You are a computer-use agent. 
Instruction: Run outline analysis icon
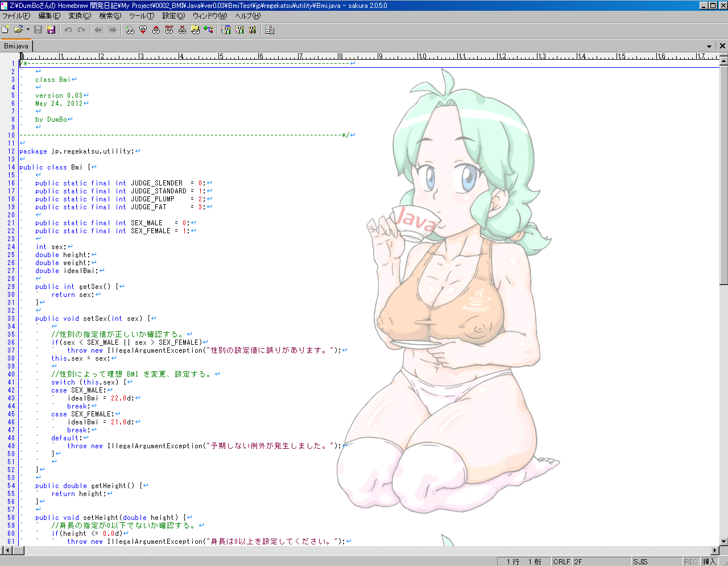coord(208,30)
